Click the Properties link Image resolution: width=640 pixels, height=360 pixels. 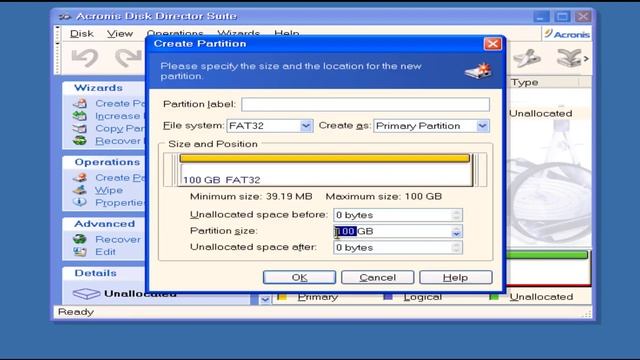click(120, 202)
